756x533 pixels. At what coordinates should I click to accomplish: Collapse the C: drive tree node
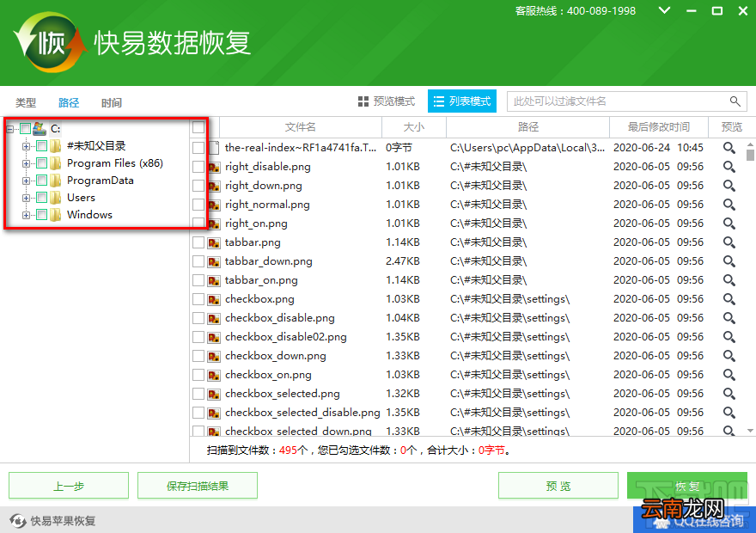(x=9, y=129)
